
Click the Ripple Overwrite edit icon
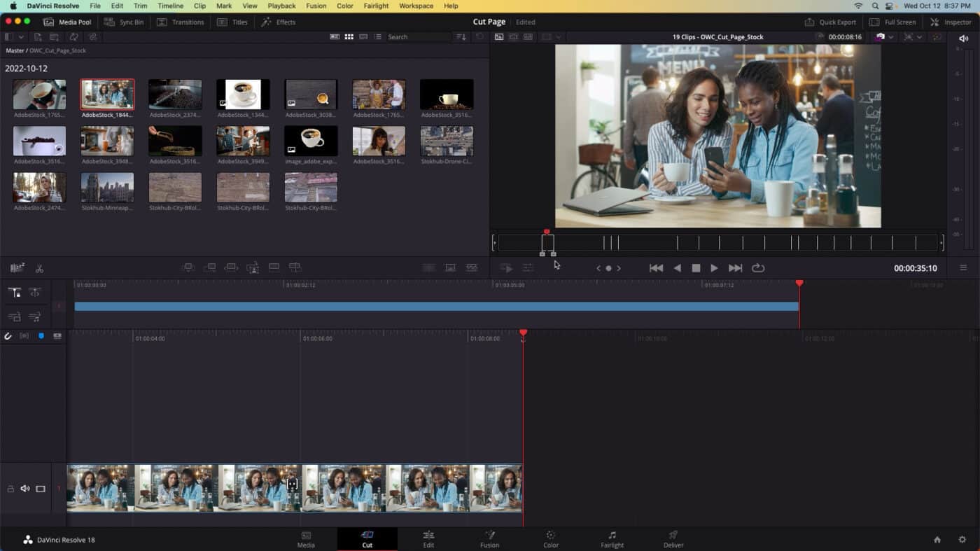tap(231, 267)
